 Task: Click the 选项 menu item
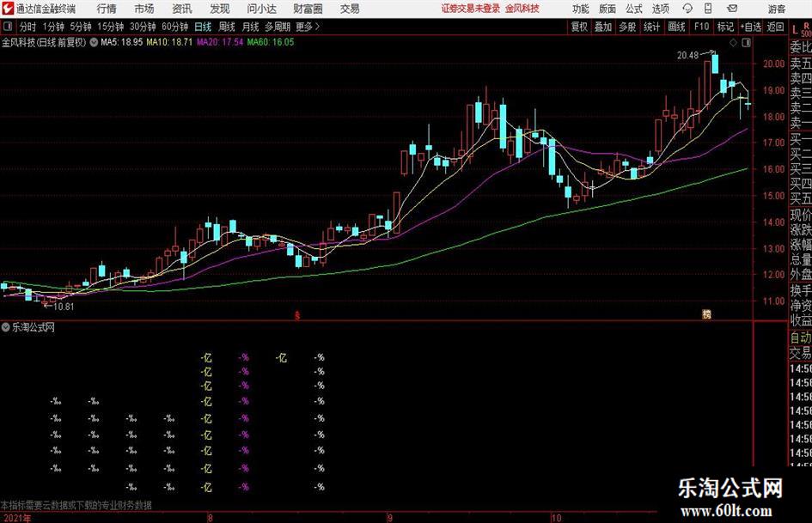click(660, 9)
